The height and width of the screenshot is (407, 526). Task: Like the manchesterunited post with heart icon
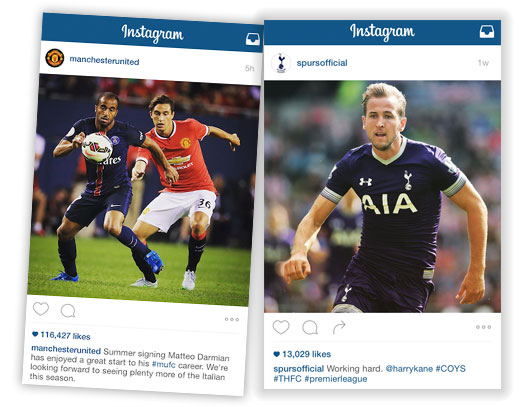41,309
